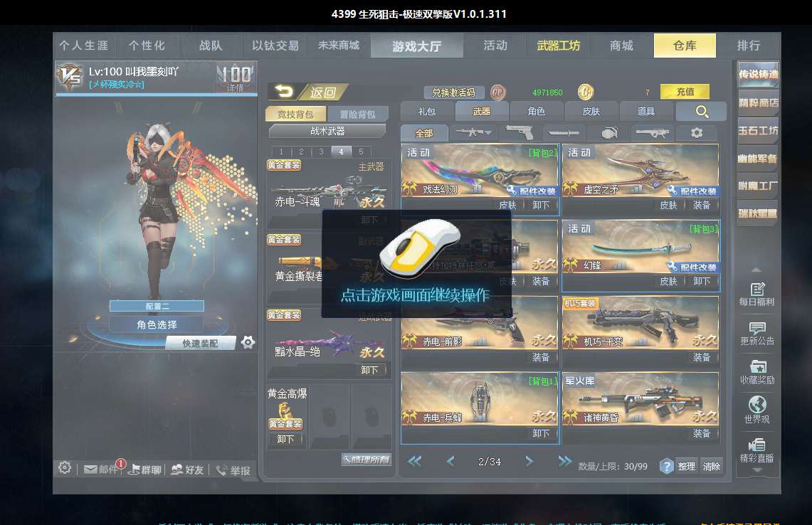The height and width of the screenshot is (525, 812).
Task: Go to previous inventory page
Action: tap(450, 461)
